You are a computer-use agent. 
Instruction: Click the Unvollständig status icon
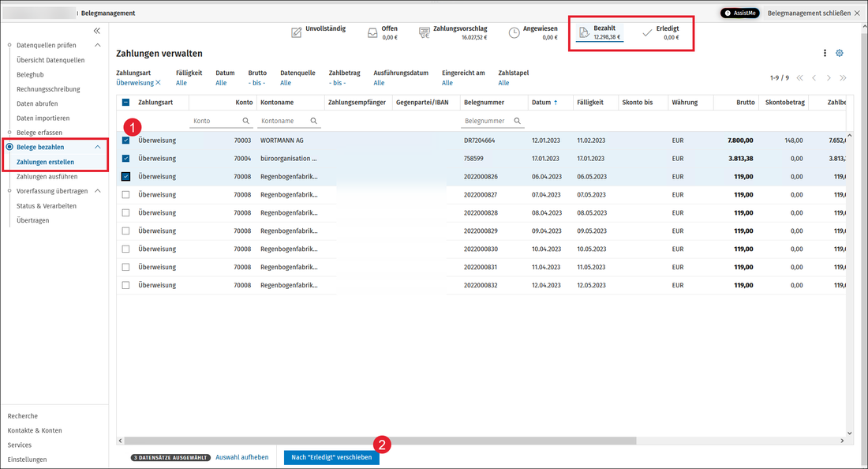point(296,32)
